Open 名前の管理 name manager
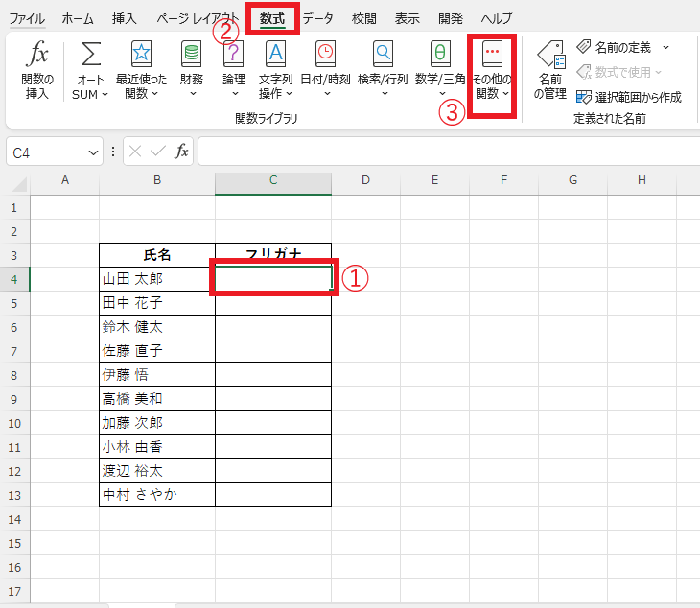Viewport: 700px width, 608px height. point(550,70)
